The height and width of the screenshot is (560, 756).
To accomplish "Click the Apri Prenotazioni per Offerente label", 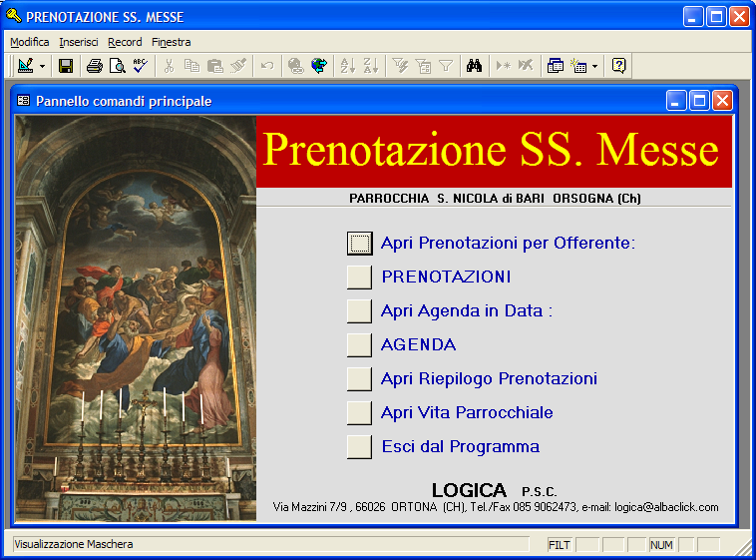I will click(508, 243).
